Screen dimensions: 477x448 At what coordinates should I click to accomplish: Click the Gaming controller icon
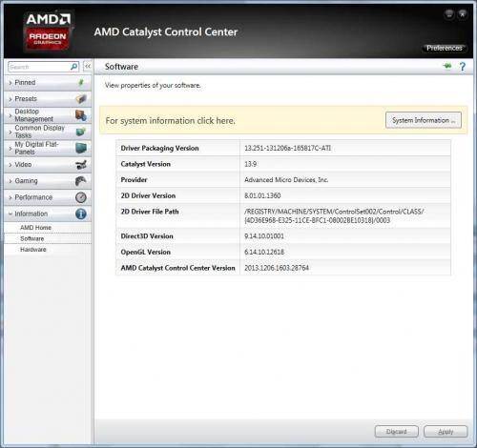[x=81, y=181]
